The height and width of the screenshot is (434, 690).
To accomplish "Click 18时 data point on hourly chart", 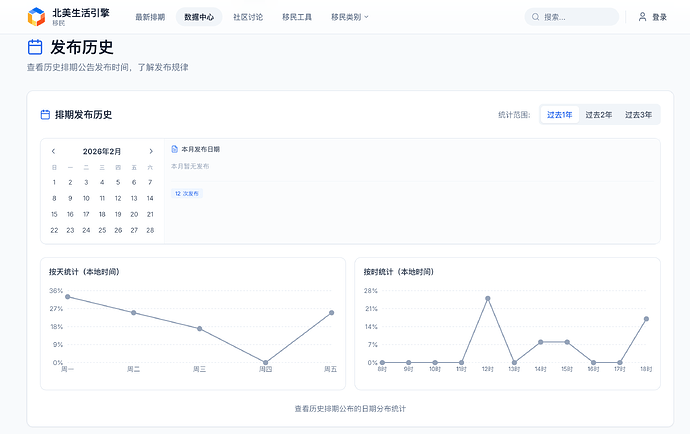I will (x=646, y=319).
